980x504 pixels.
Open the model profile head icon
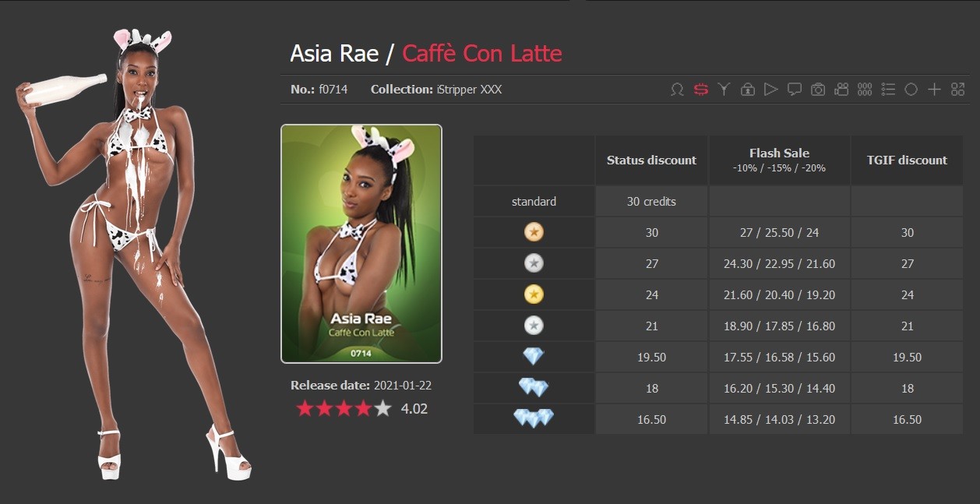point(677,90)
